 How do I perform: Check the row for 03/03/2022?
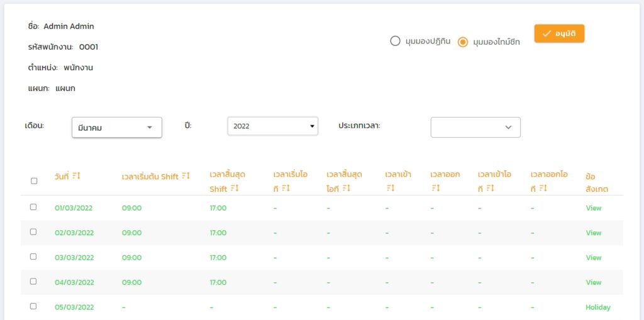click(x=33, y=257)
